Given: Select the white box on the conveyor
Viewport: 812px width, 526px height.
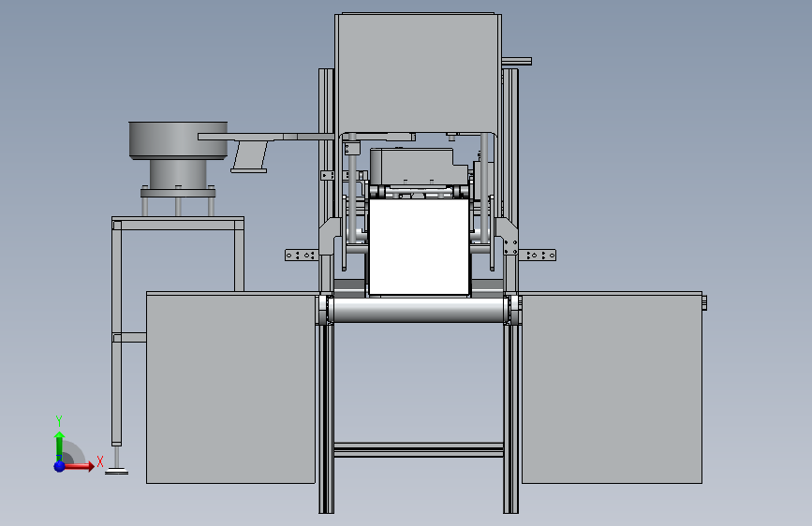Looking at the screenshot, I should coord(419,247).
